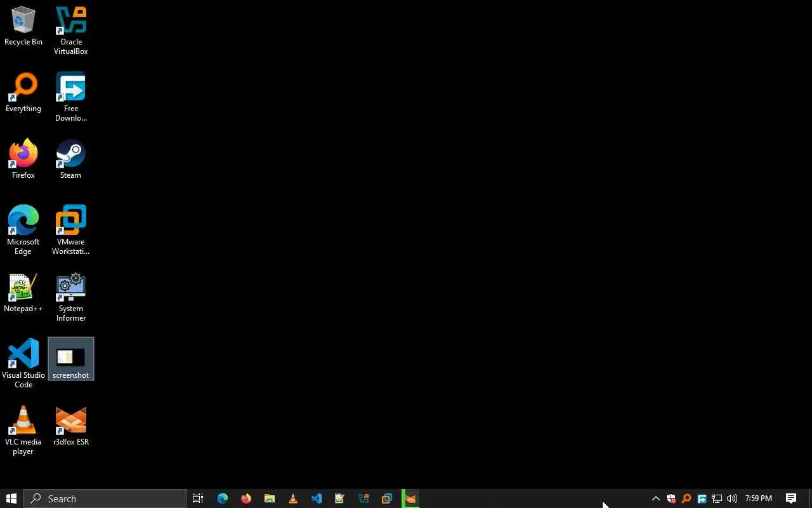Show hidden system tray icons

(x=656, y=498)
